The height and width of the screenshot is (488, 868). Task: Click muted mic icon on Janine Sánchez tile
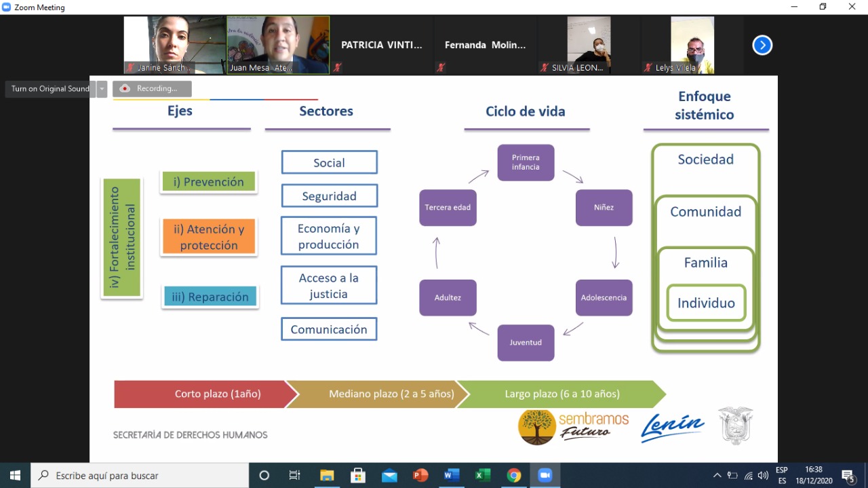(130, 68)
